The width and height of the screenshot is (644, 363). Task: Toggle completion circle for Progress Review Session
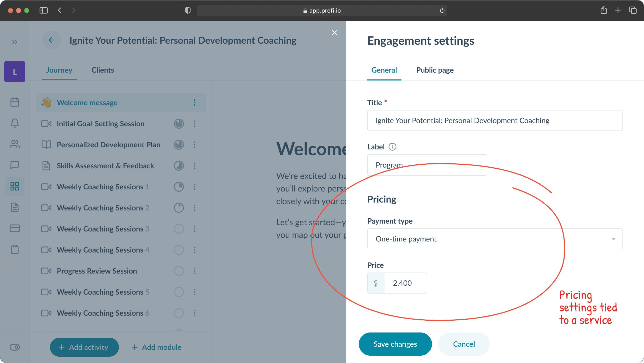click(179, 271)
